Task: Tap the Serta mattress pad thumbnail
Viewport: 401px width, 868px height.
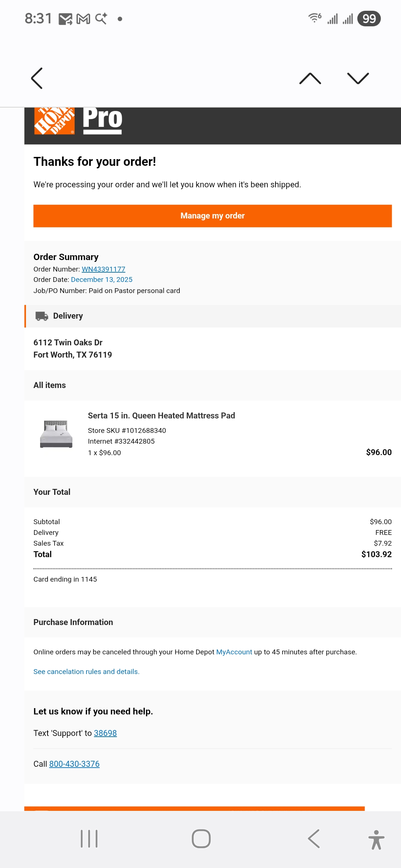Action: point(56,434)
